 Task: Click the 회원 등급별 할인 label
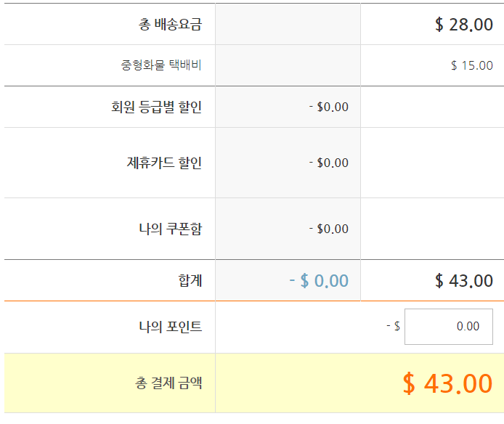(157, 107)
